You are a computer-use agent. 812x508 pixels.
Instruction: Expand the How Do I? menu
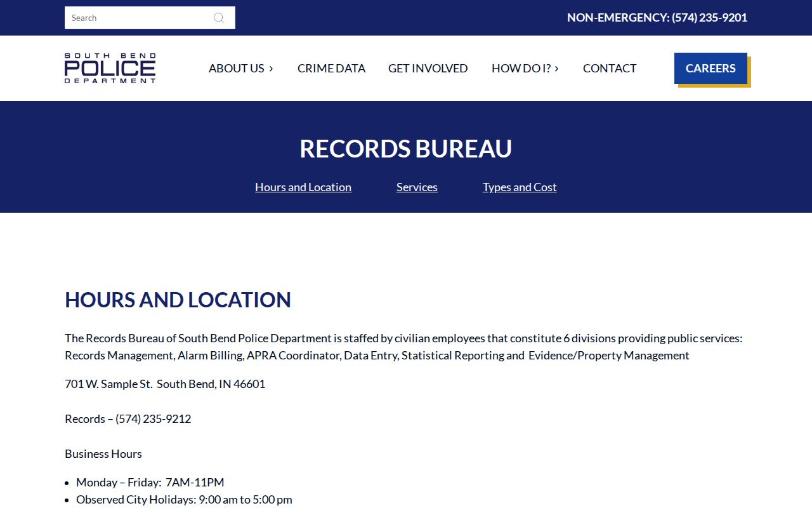[525, 68]
